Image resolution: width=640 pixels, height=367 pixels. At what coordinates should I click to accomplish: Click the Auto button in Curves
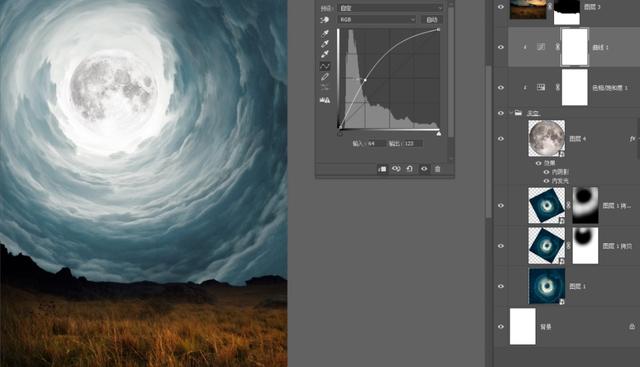432,20
